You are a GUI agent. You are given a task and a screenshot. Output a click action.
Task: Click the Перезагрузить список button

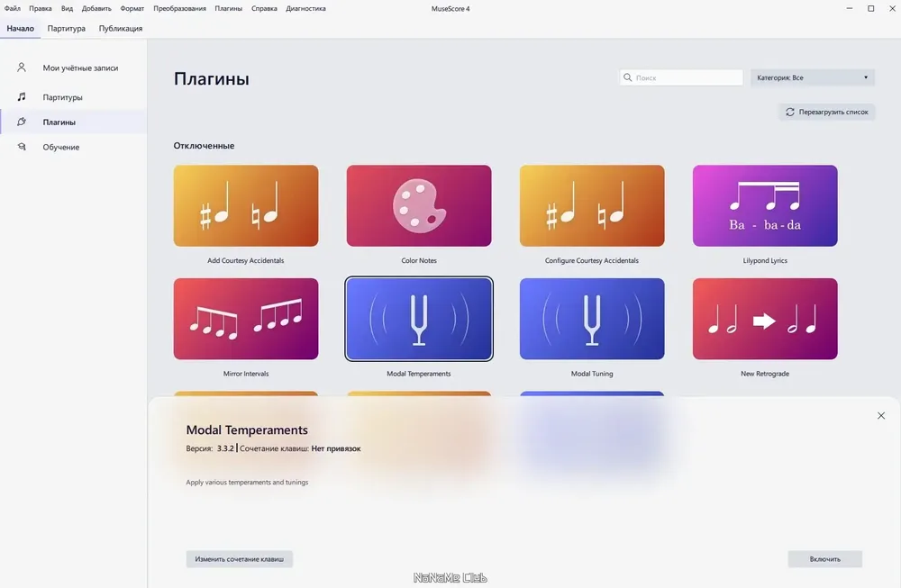pyautogui.click(x=827, y=112)
